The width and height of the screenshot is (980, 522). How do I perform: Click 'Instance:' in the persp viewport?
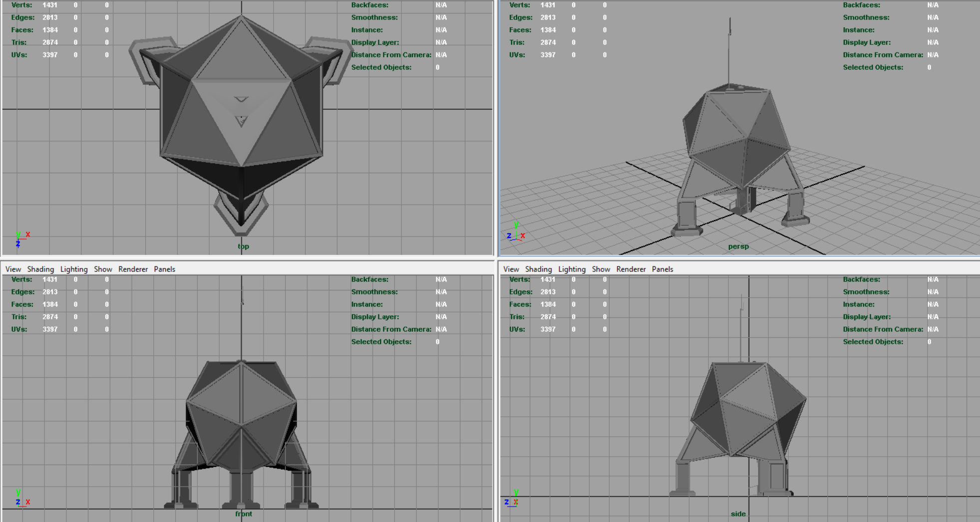coord(859,30)
